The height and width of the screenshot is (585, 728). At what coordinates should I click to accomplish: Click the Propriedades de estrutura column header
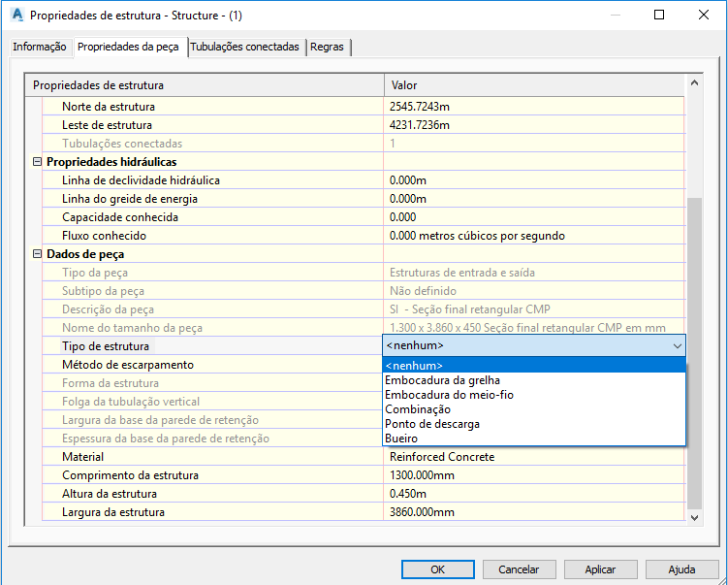205,85
